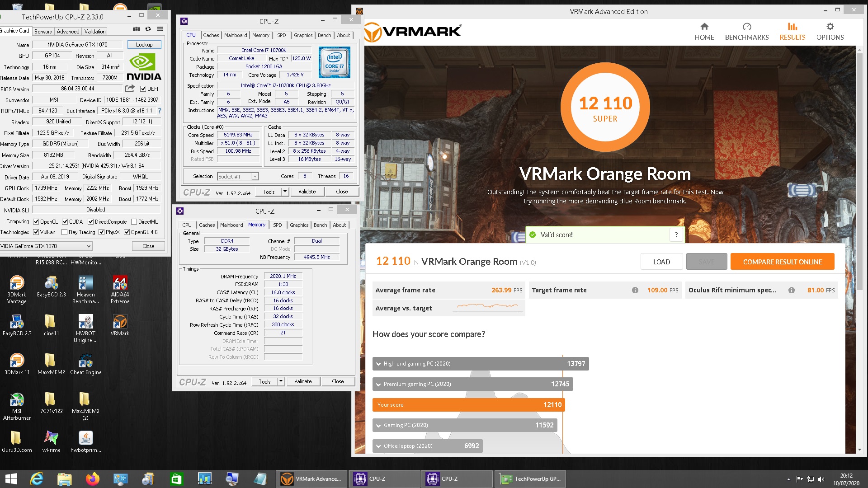The image size is (868, 488).
Task: Open GPU-Z hamburger menu icon
Action: (x=160, y=29)
